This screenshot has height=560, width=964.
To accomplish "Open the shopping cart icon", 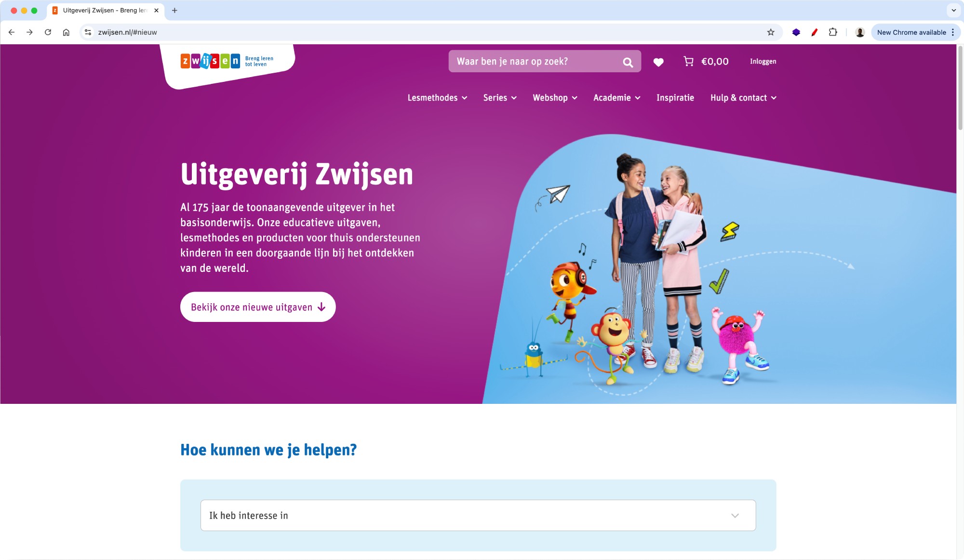I will click(x=688, y=61).
